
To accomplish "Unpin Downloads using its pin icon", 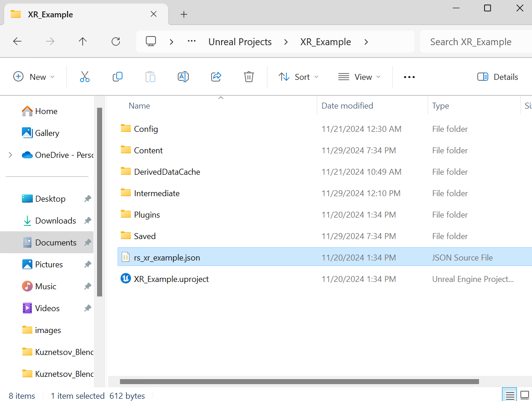I will (88, 221).
